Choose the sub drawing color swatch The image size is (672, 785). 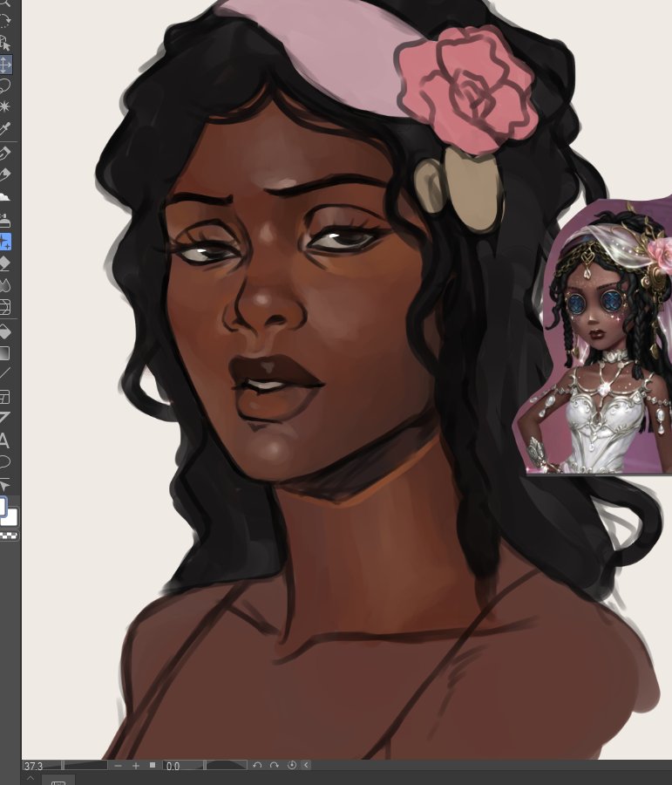point(11,517)
